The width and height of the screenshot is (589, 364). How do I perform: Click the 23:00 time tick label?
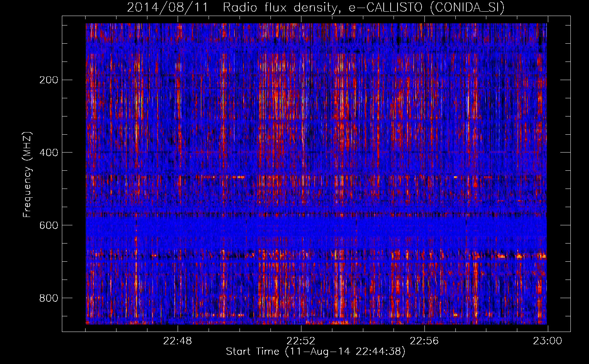548,341
